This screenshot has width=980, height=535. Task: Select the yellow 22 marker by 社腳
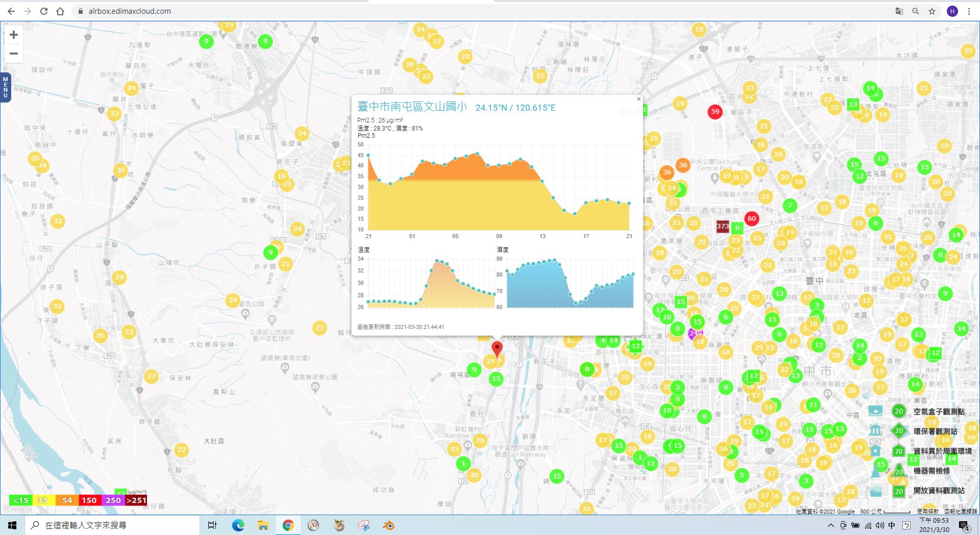point(181,450)
